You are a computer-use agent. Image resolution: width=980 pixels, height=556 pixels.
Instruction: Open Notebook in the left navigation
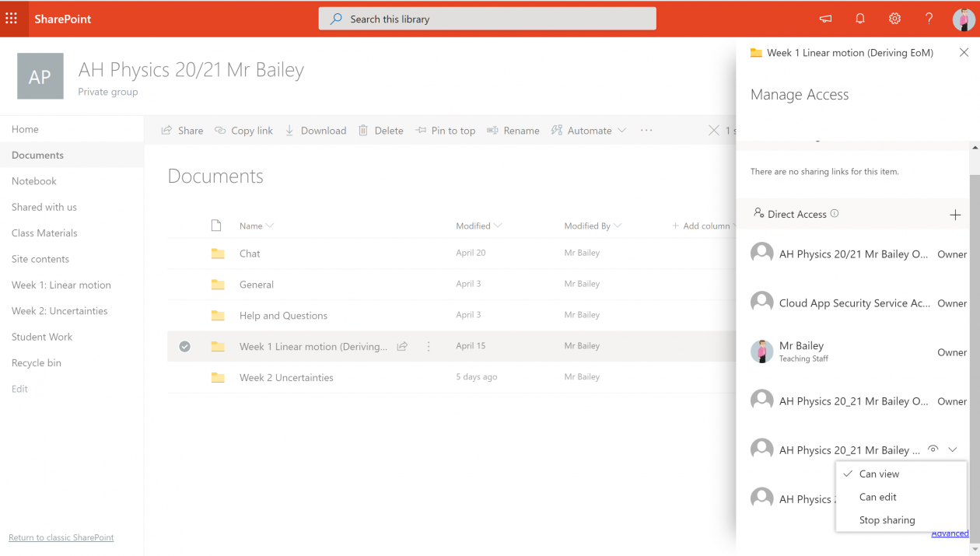point(34,181)
